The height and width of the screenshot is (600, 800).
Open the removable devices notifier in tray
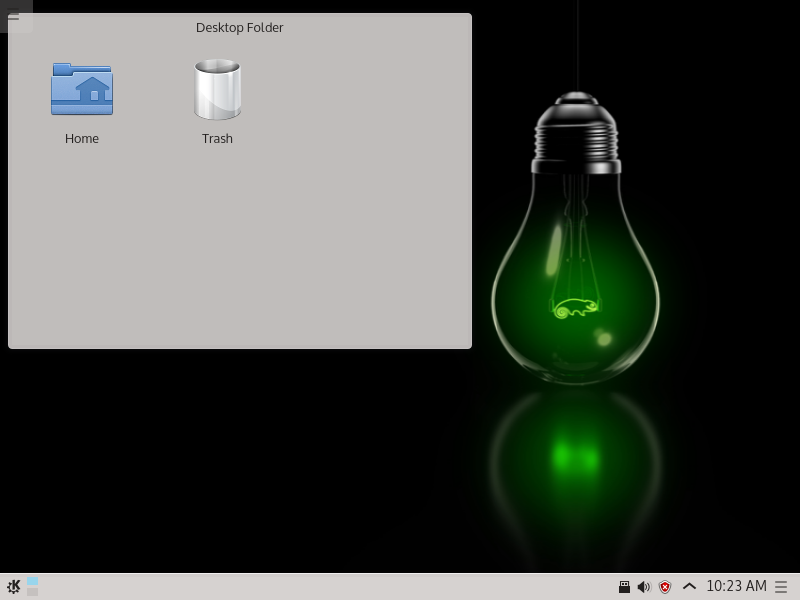tap(624, 587)
